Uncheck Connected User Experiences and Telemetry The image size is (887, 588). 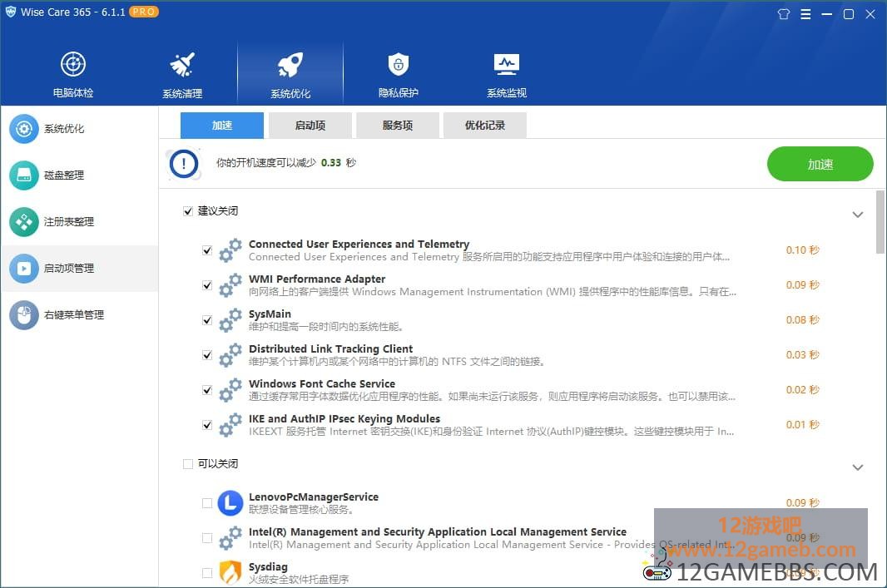(207, 250)
